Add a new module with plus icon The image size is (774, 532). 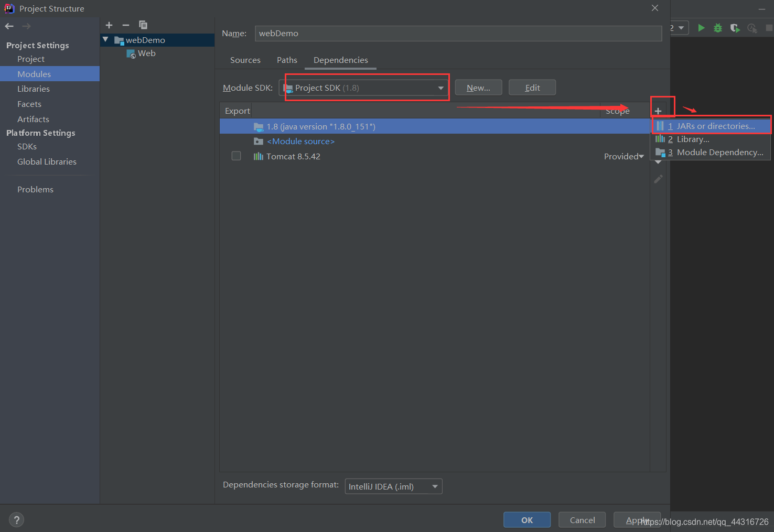(109, 25)
